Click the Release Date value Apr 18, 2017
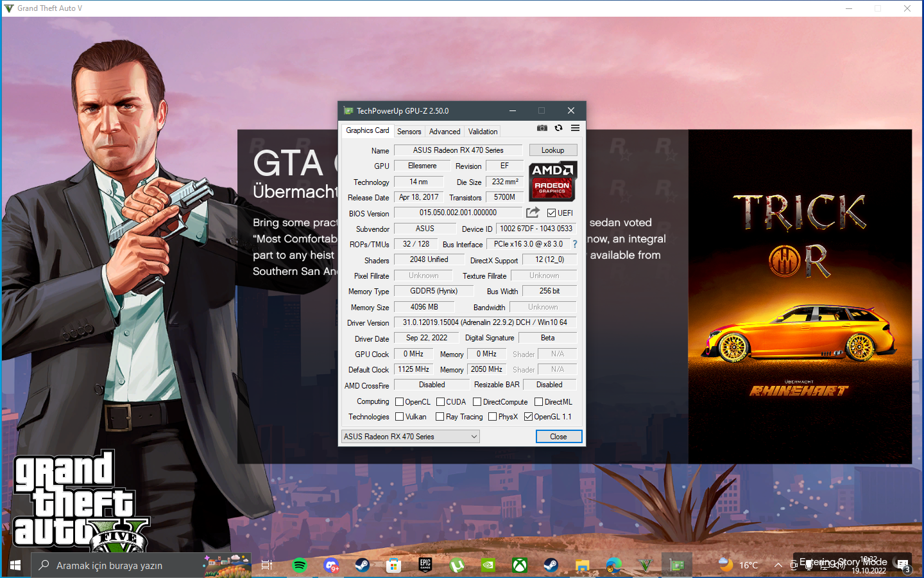This screenshot has height=578, width=924. pyautogui.click(x=418, y=197)
